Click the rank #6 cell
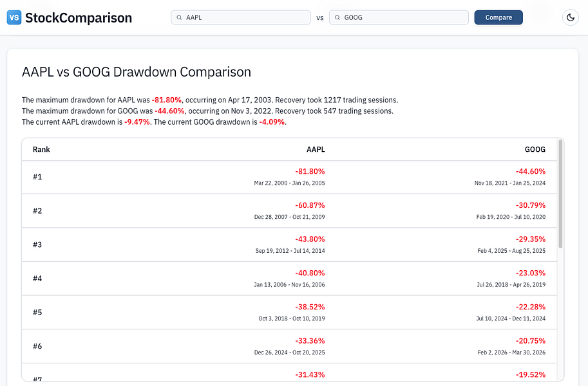Image resolution: width=588 pixels, height=386 pixels. tap(37, 346)
